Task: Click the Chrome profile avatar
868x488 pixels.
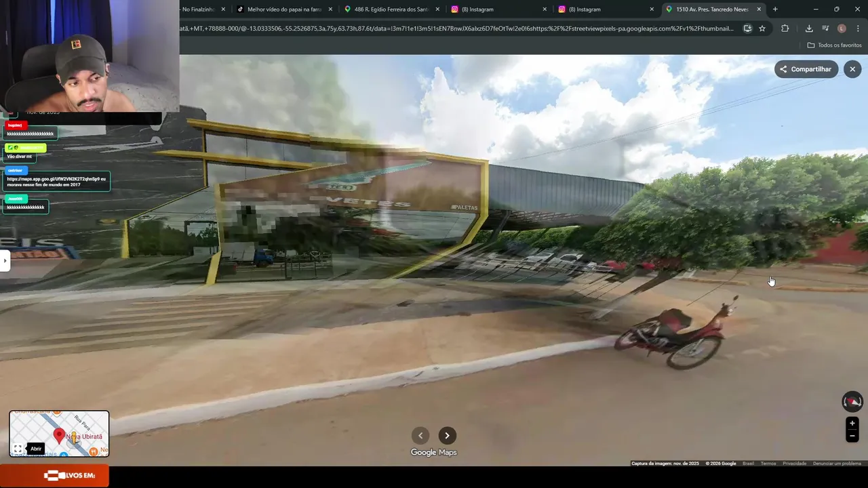Action: pyautogui.click(x=842, y=28)
